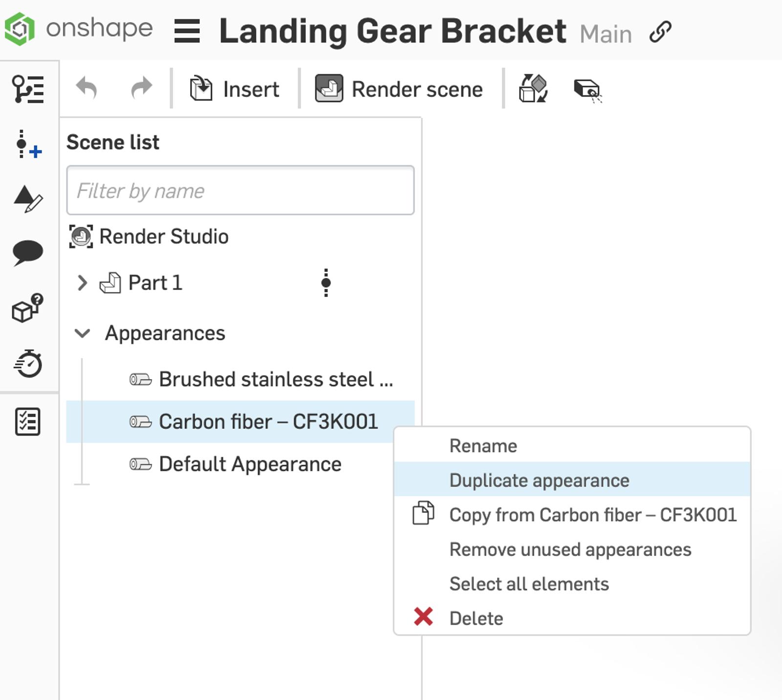Image resolution: width=782 pixels, height=700 pixels.
Task: Click the Insert button
Action: coord(235,89)
